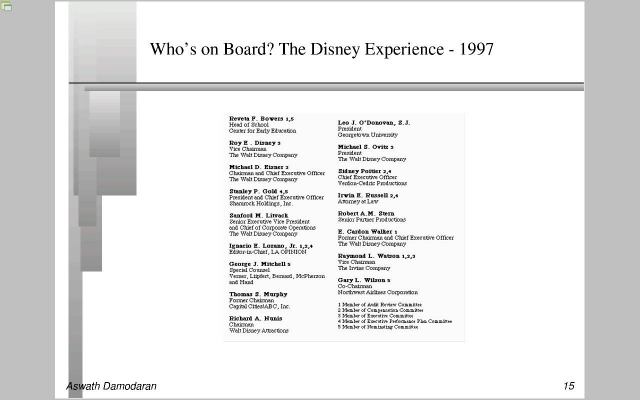Click footnote '5 Member of Nominating Committee'
Viewport: 640px width, 400px height.
point(378,327)
